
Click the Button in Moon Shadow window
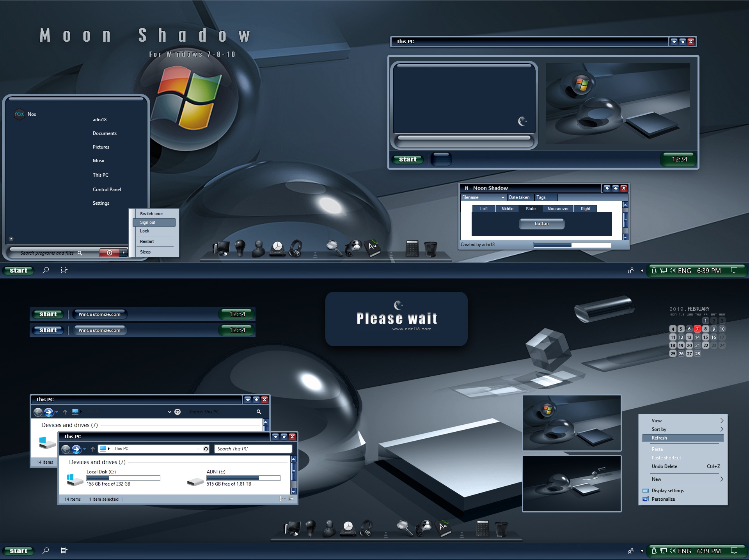[541, 223]
